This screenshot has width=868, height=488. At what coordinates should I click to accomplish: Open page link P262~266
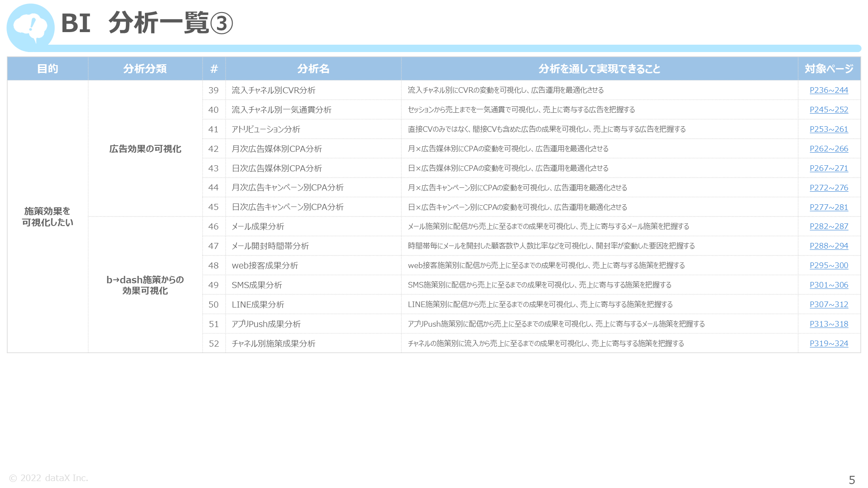click(829, 149)
